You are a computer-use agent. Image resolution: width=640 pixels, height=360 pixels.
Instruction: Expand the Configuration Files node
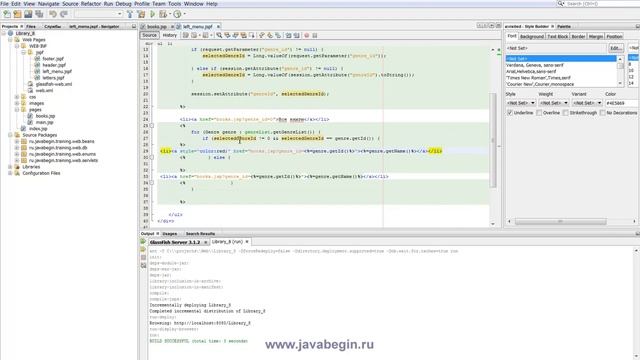10,173
